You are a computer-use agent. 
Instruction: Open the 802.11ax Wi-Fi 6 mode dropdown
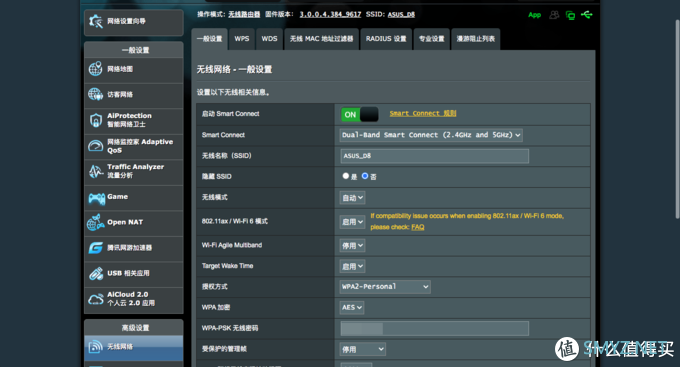(352, 222)
